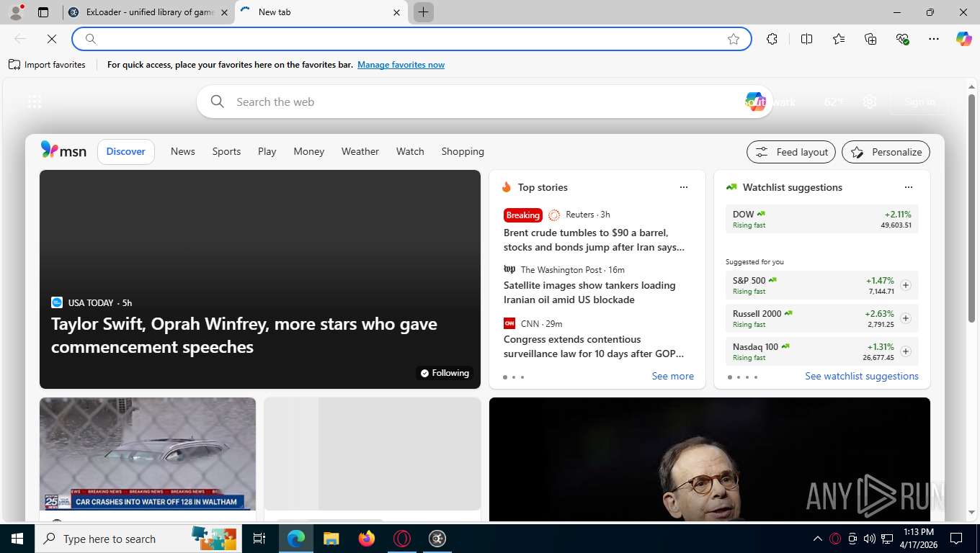980x553 pixels.
Task: Open Watchlist suggestions more options ellipsis
Action: coord(909,187)
